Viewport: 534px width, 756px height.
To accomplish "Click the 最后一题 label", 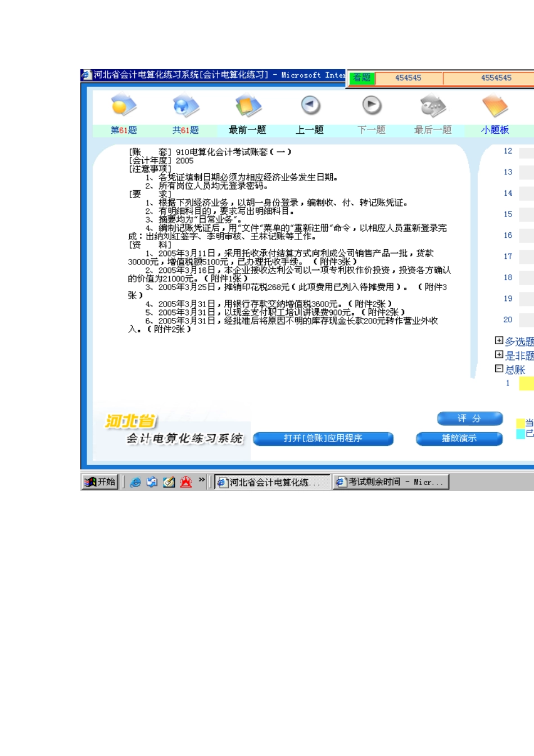I will coord(433,130).
